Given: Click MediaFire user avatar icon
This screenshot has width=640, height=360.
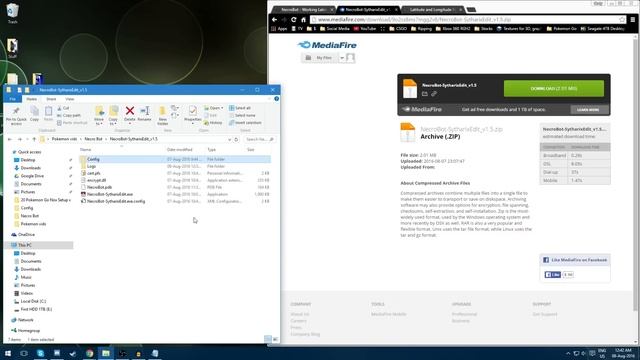Looking at the screenshot, I should (350, 58).
